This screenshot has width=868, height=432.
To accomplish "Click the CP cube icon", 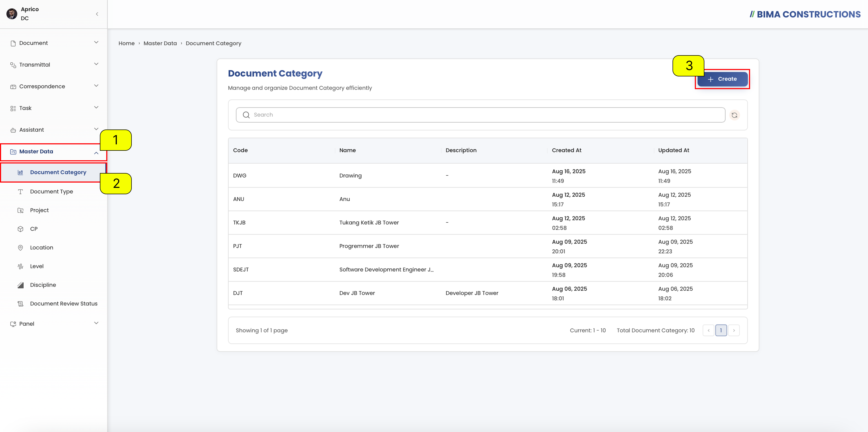I will click(x=20, y=229).
